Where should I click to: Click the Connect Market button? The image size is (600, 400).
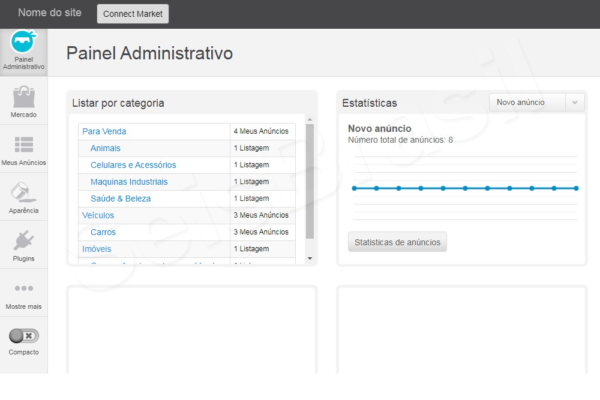pos(133,14)
